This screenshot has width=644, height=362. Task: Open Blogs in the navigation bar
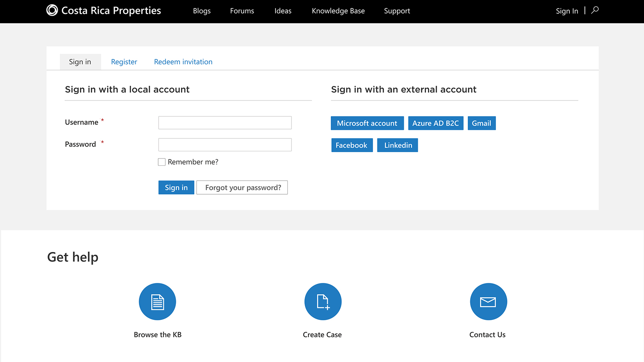[202, 11]
